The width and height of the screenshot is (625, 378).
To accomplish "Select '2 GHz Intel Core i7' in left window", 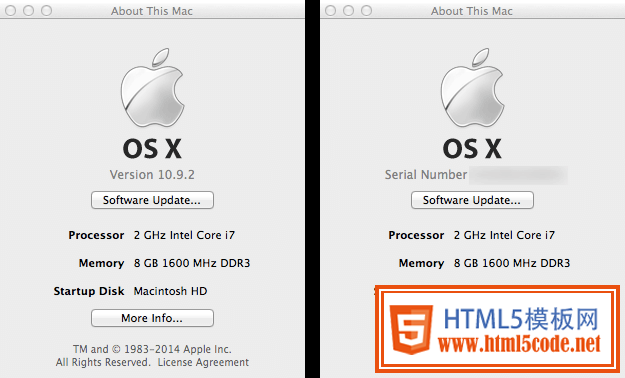I will click(185, 235).
